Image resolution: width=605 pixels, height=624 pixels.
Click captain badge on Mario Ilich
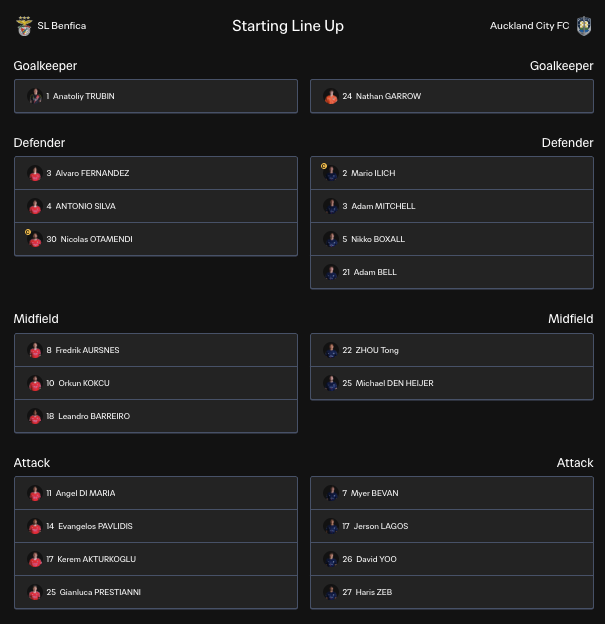tap(324, 166)
